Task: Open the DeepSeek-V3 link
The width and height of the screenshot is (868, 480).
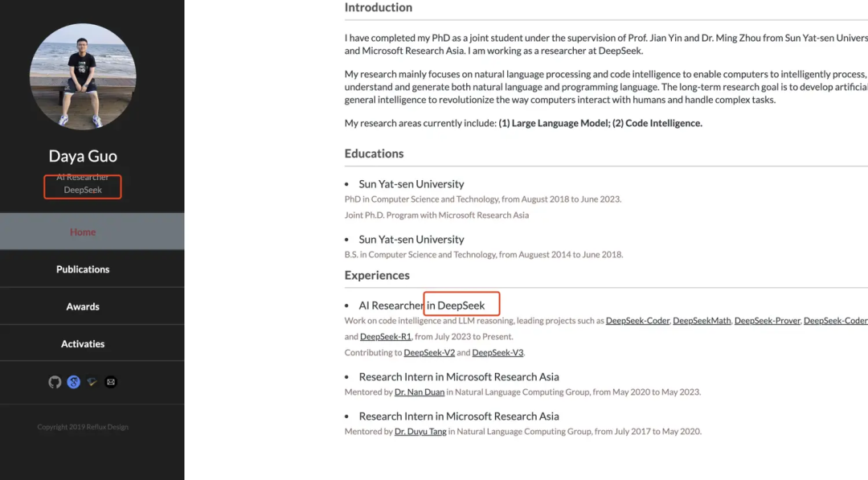Action: 497,353
